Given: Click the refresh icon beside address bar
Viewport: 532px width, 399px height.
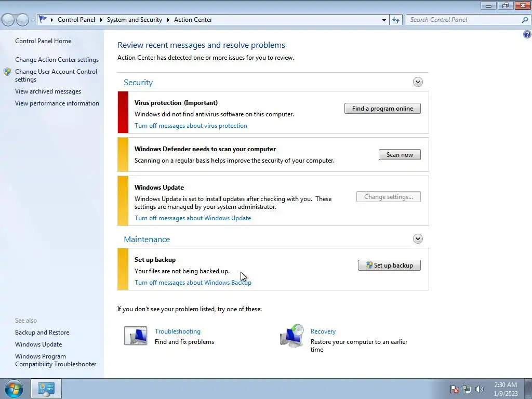Looking at the screenshot, I should pyautogui.click(x=395, y=20).
